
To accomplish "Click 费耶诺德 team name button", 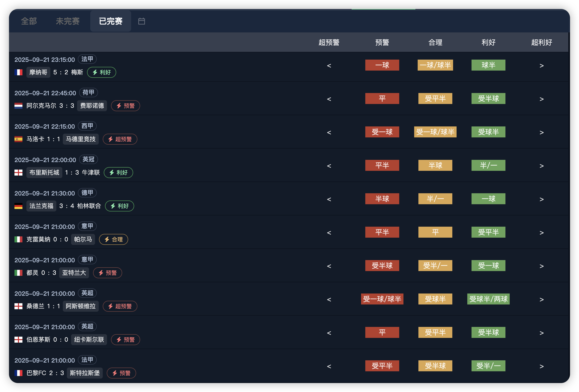I will (92, 106).
